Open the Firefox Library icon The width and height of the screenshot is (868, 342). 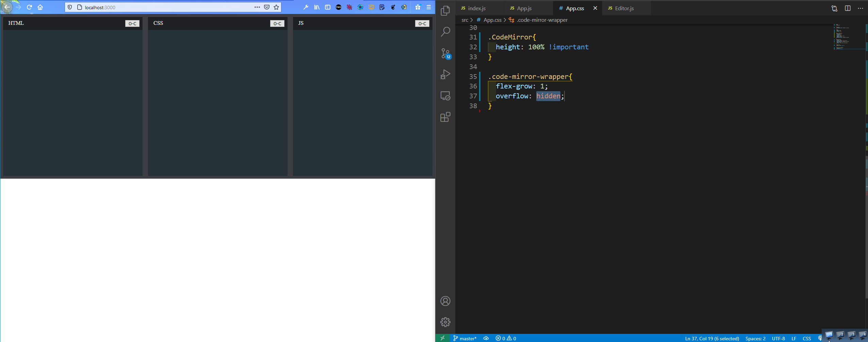[x=317, y=7]
